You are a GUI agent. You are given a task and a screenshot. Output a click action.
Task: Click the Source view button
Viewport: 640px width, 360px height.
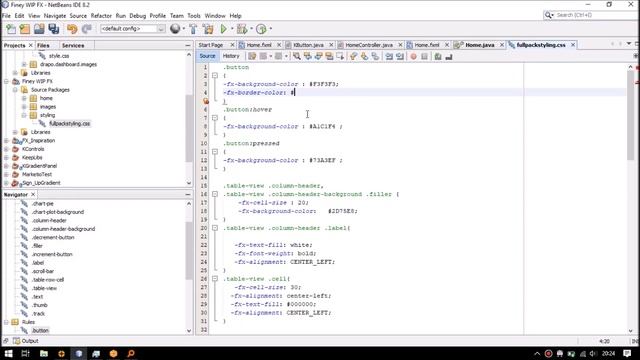[207, 56]
